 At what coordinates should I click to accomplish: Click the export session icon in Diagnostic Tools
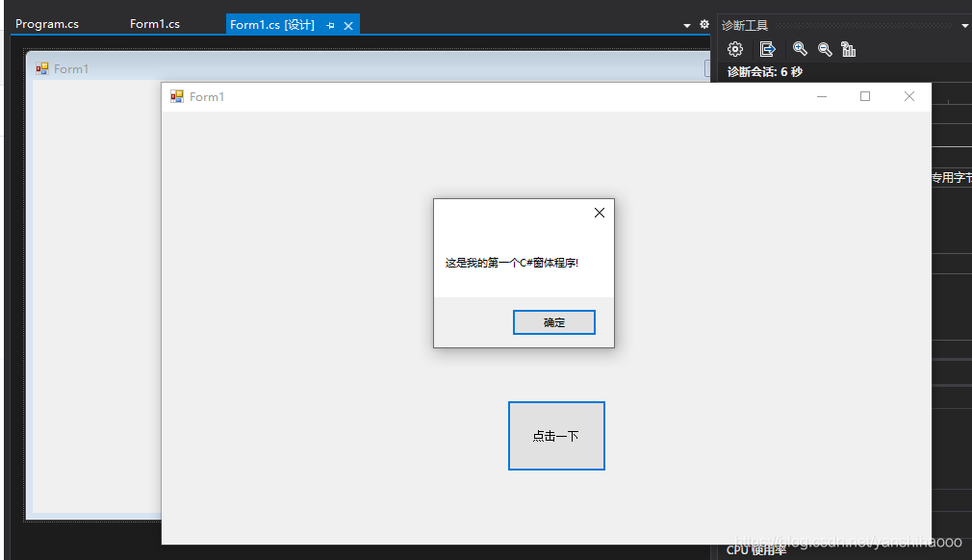(x=767, y=49)
